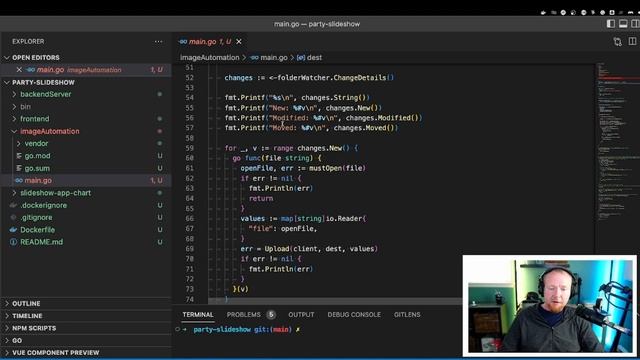The width and height of the screenshot is (640, 360).
Task: Click code line 52 changes assignment
Action: tap(309, 78)
